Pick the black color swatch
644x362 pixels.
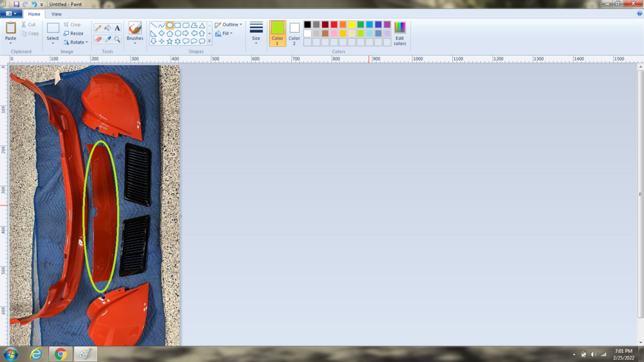pos(307,24)
